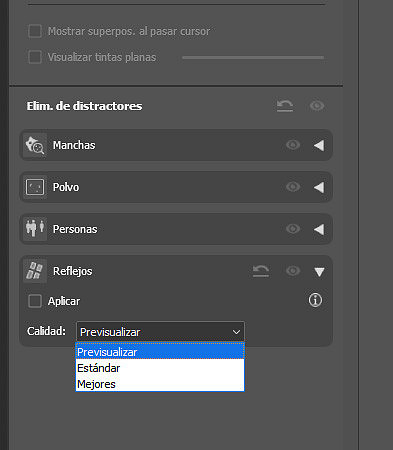Viewport: 393px width, 450px height.
Task: Collapse the Reflejos section arrow
Action: coord(319,272)
